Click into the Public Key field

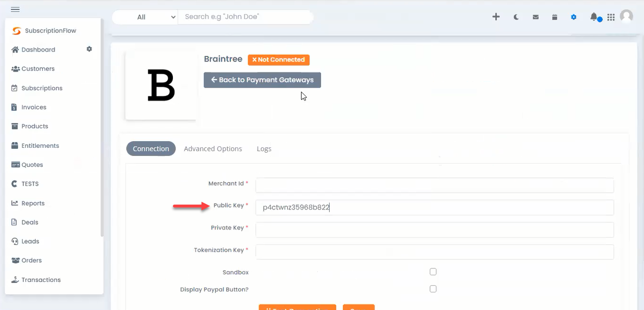point(434,207)
